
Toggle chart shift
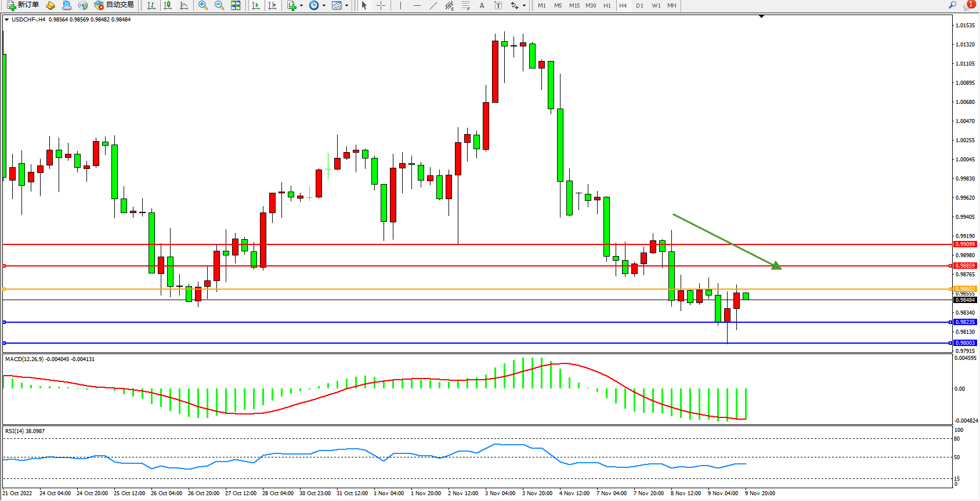tap(272, 5)
